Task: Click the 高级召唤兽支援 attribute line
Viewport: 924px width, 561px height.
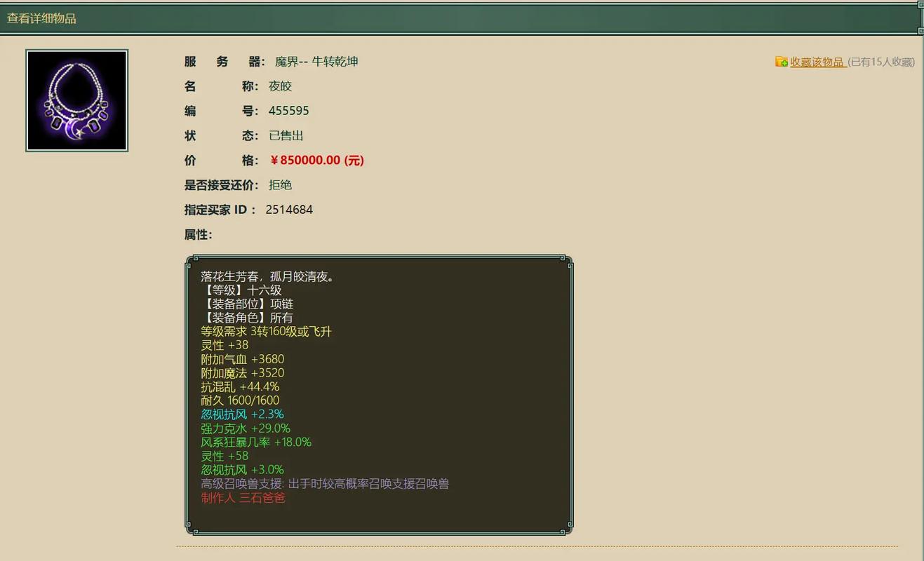Action: [326, 483]
